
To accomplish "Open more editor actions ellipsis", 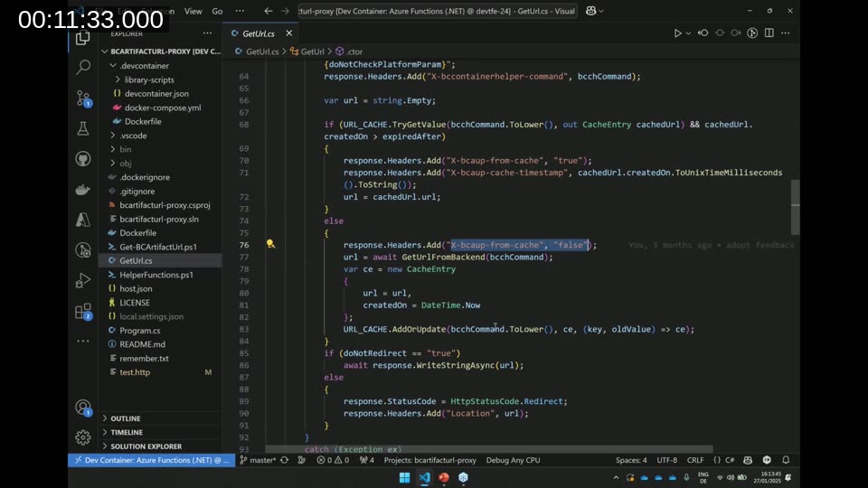I will click(786, 33).
